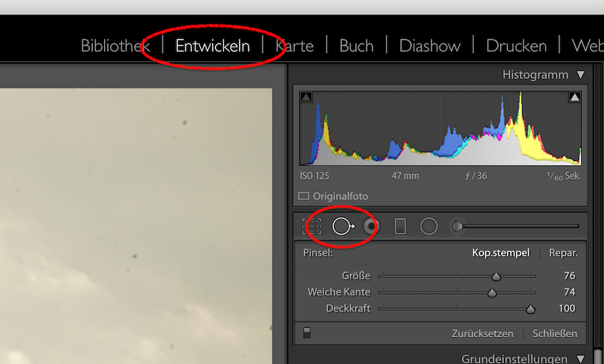This screenshot has height=364, width=604.
Task: Click Zurücksetzen to reset spot edits
Action: tap(483, 334)
